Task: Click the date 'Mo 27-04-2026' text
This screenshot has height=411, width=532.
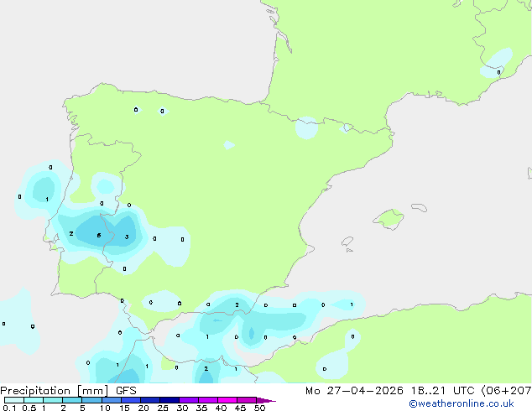Action: 354,391
